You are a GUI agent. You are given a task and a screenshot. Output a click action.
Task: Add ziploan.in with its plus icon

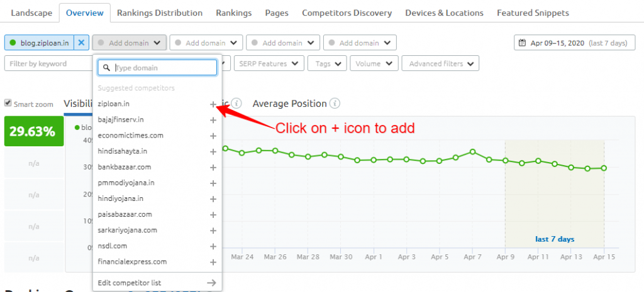tap(213, 104)
